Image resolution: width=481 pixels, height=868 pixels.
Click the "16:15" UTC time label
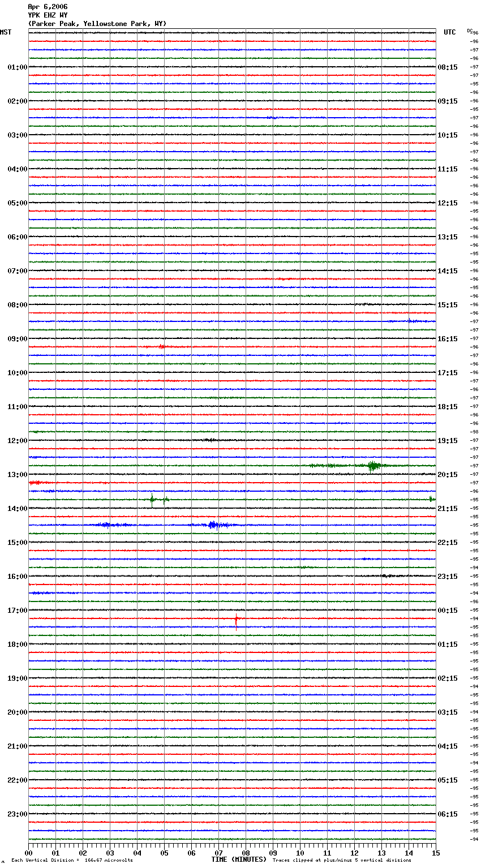(x=448, y=339)
